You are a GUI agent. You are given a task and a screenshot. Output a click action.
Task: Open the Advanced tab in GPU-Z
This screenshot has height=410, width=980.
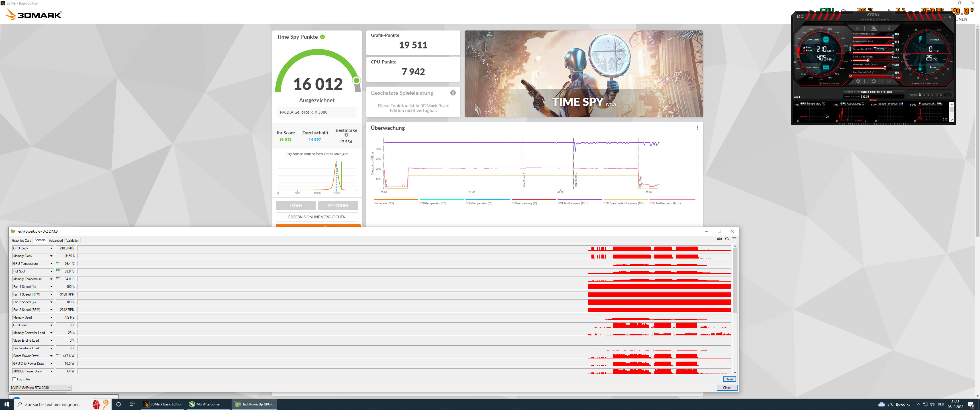click(56, 240)
